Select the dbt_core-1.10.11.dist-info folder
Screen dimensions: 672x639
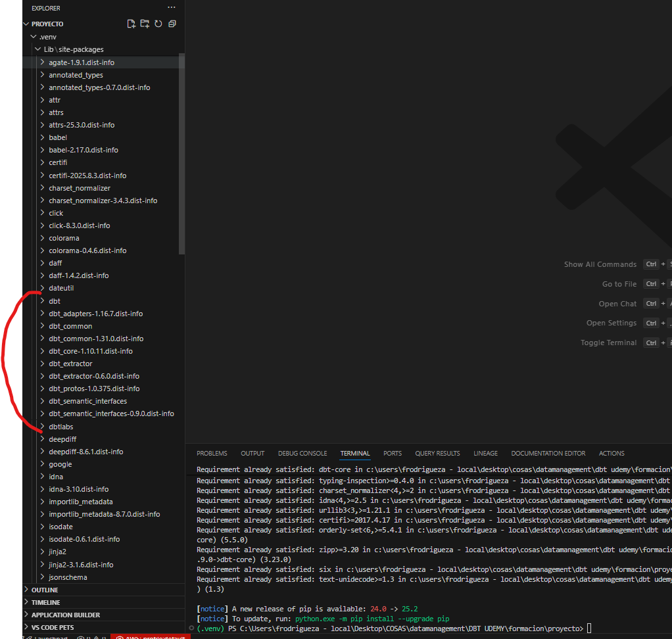tap(90, 351)
